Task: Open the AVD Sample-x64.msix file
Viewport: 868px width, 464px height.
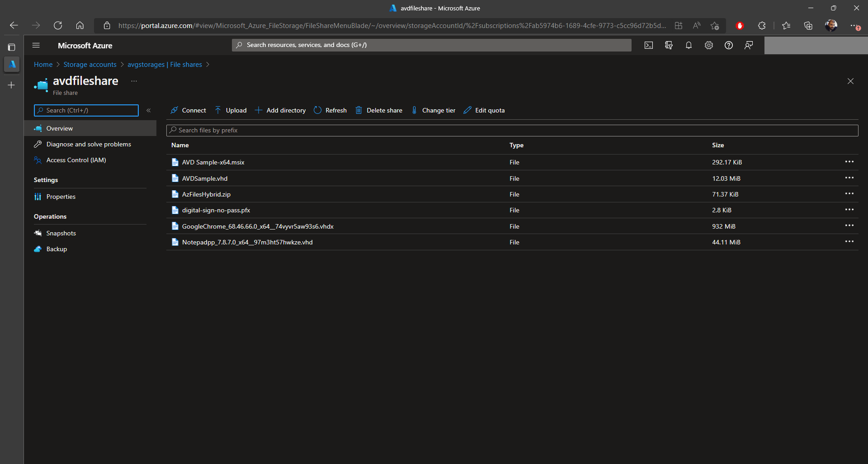Action: point(213,162)
